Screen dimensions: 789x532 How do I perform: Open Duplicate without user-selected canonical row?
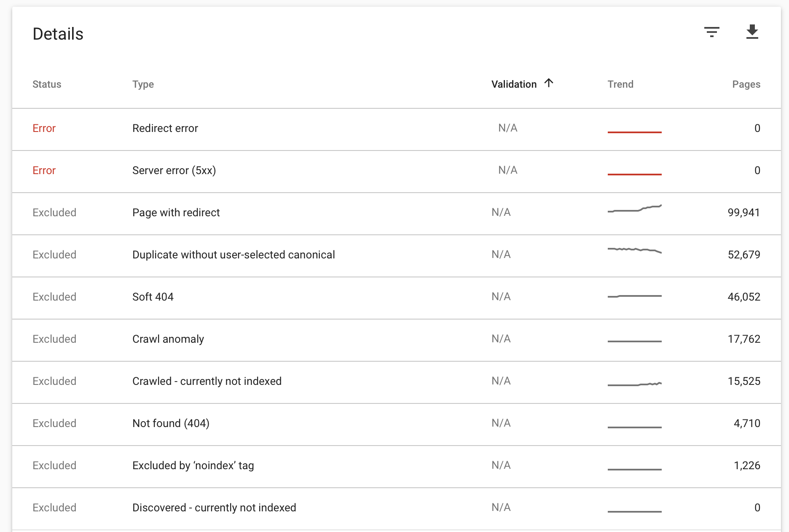(x=397, y=256)
